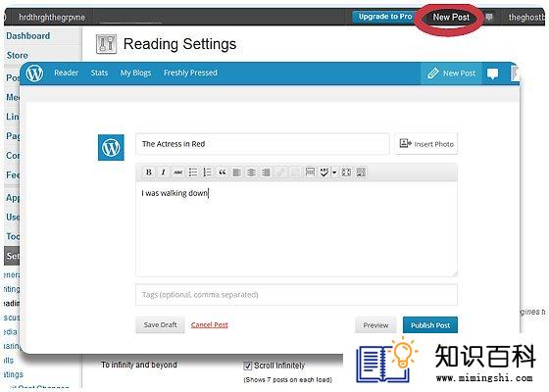Open notifications speech bubble in blue bar
The image size is (549, 392).
[x=492, y=73]
